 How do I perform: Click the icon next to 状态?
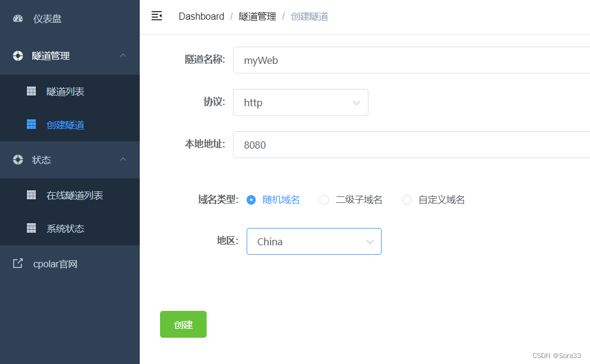(x=18, y=159)
